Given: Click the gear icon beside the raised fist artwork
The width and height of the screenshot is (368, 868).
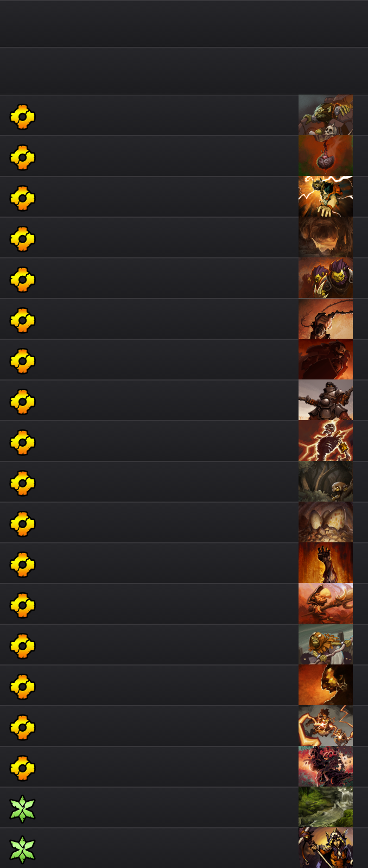Looking at the screenshot, I should click(22, 565).
